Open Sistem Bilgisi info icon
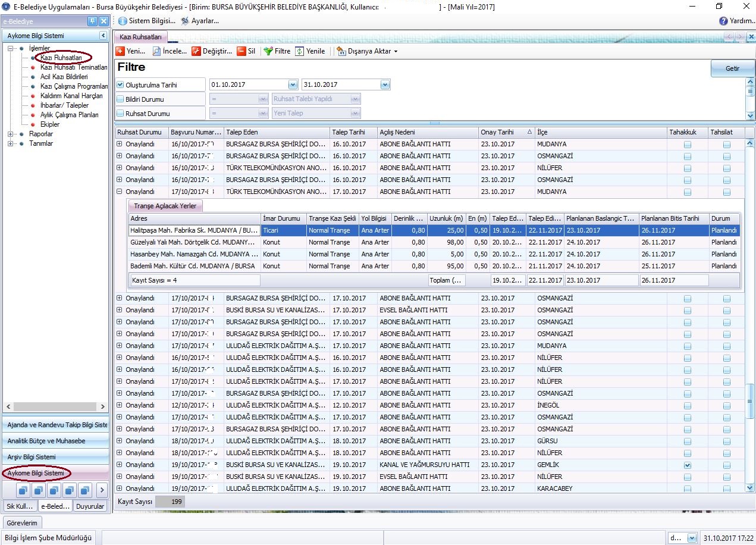756x545 pixels. coord(123,21)
